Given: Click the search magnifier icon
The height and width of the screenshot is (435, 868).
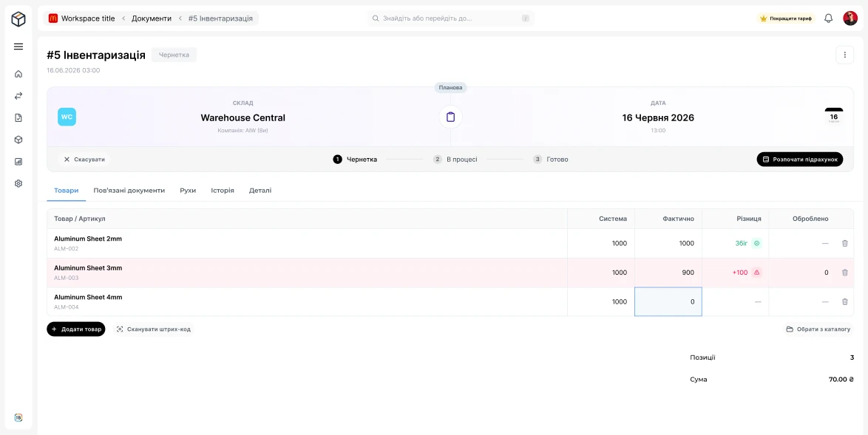Looking at the screenshot, I should tap(376, 18).
